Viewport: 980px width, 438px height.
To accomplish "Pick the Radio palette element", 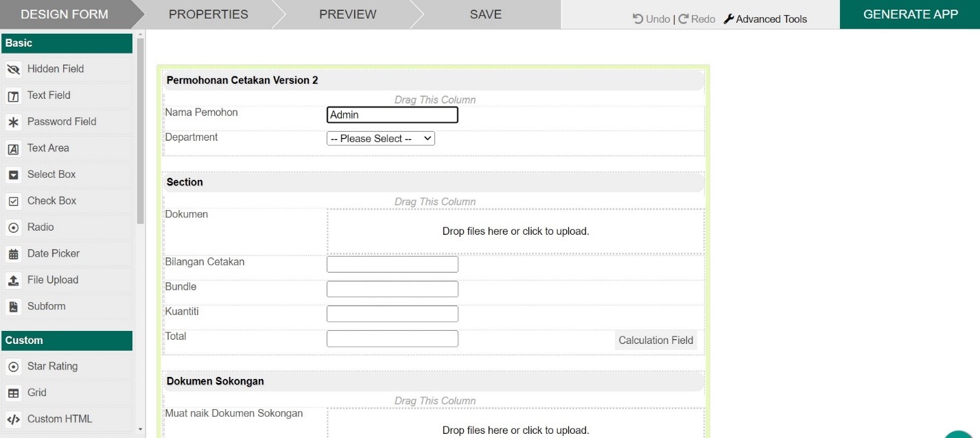I will tap(40, 227).
